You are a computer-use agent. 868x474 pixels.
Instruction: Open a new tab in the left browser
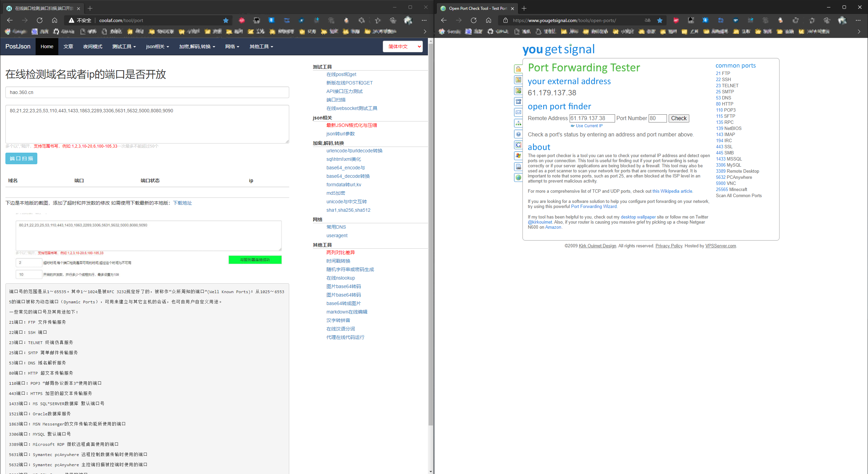(x=90, y=8)
